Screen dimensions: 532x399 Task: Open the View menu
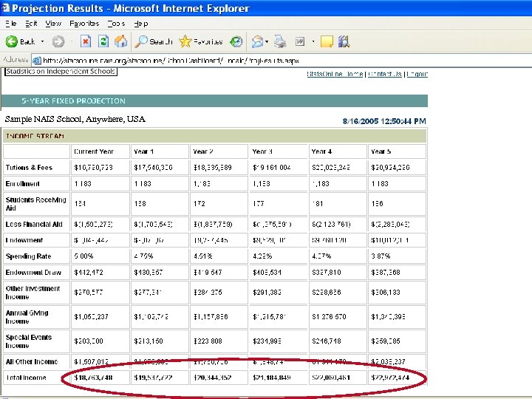[x=53, y=24]
